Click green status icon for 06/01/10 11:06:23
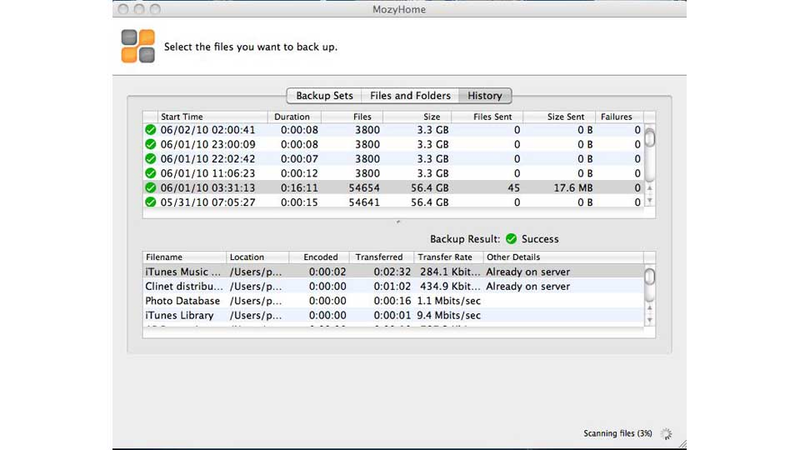The height and width of the screenshot is (450, 800). 151,173
